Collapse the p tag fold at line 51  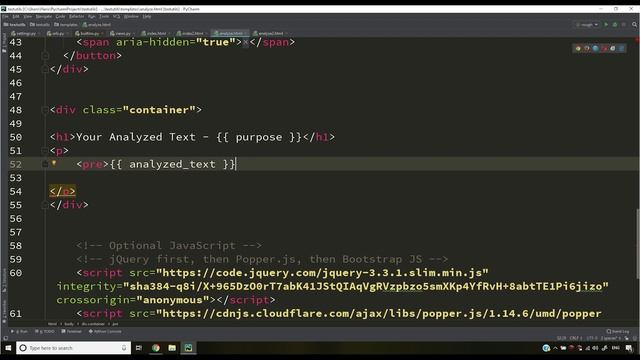(x=45, y=151)
